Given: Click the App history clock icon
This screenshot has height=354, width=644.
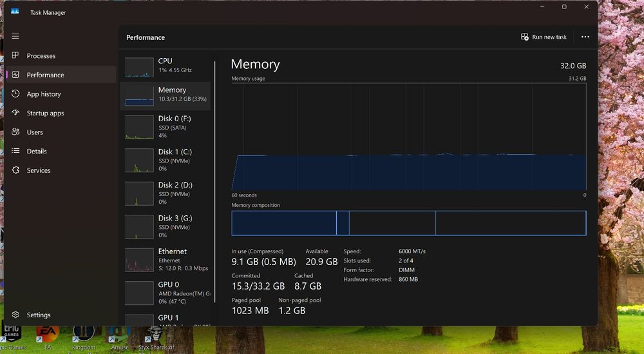Looking at the screenshot, I should [15, 93].
